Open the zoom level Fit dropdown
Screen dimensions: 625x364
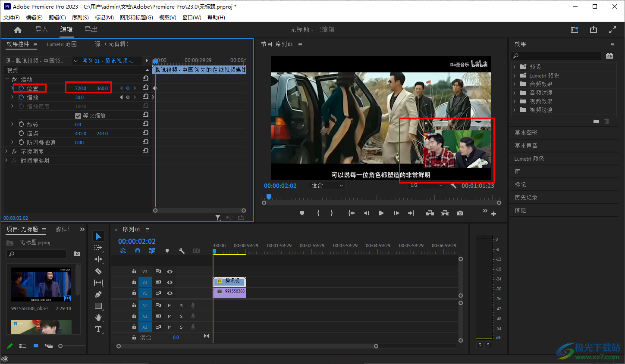click(327, 185)
